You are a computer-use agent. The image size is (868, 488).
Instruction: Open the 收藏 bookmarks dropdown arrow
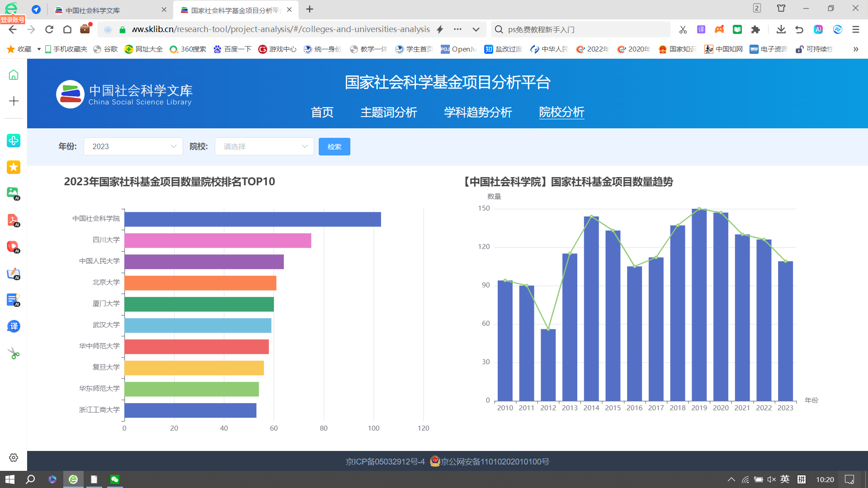click(x=39, y=49)
